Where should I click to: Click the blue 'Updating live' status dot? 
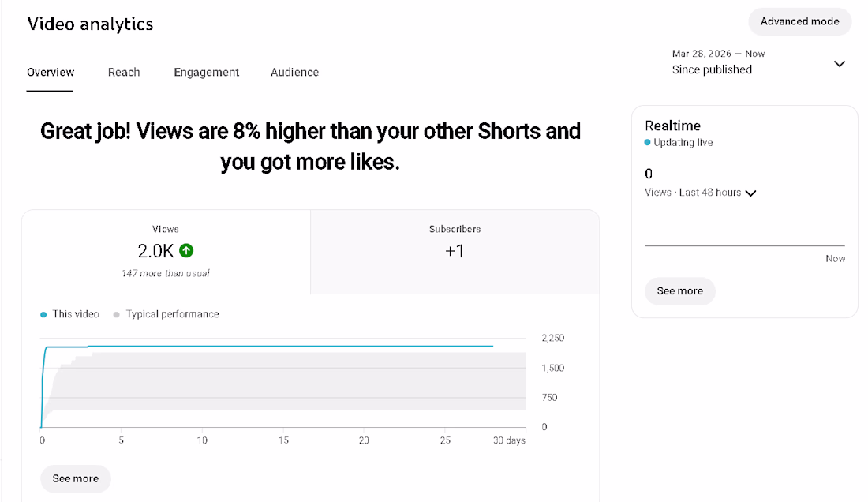click(648, 142)
